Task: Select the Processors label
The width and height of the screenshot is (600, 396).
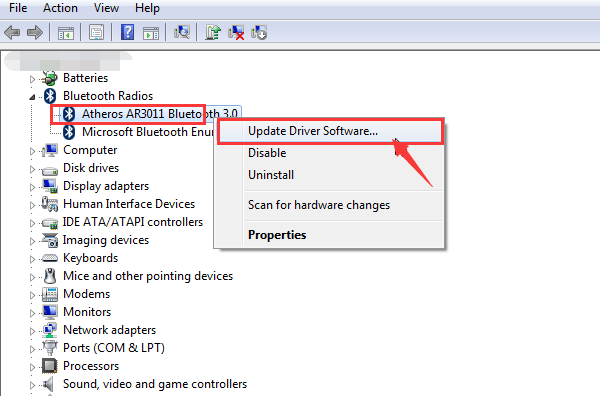Action: (x=91, y=366)
